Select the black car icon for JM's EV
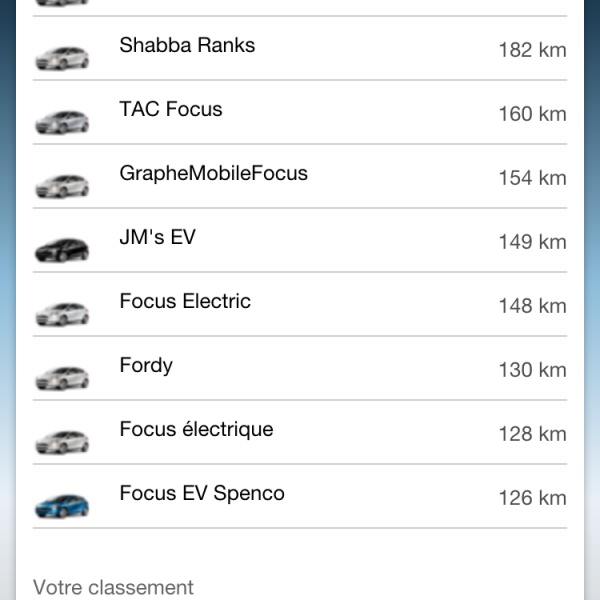600x600 pixels. tap(62, 249)
